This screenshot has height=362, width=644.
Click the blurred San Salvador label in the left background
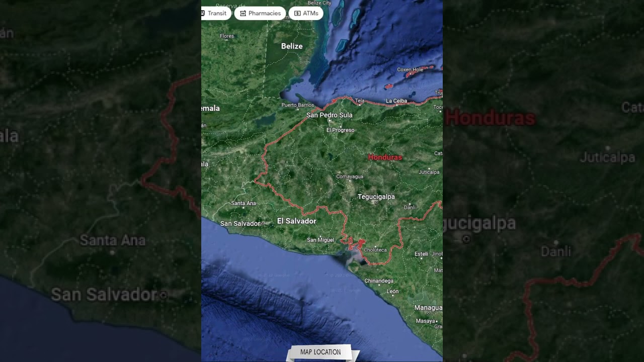(x=105, y=295)
